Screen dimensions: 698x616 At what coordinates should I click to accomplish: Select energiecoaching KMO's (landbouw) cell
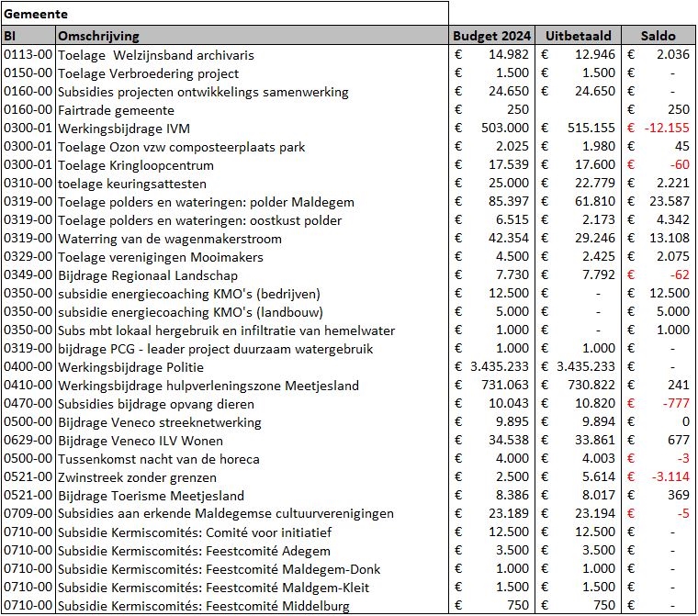(252, 312)
